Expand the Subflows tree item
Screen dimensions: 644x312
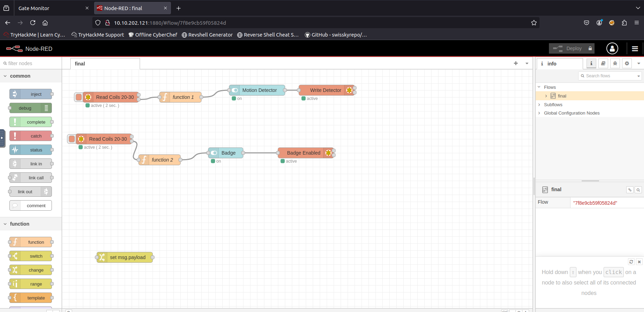pos(539,105)
